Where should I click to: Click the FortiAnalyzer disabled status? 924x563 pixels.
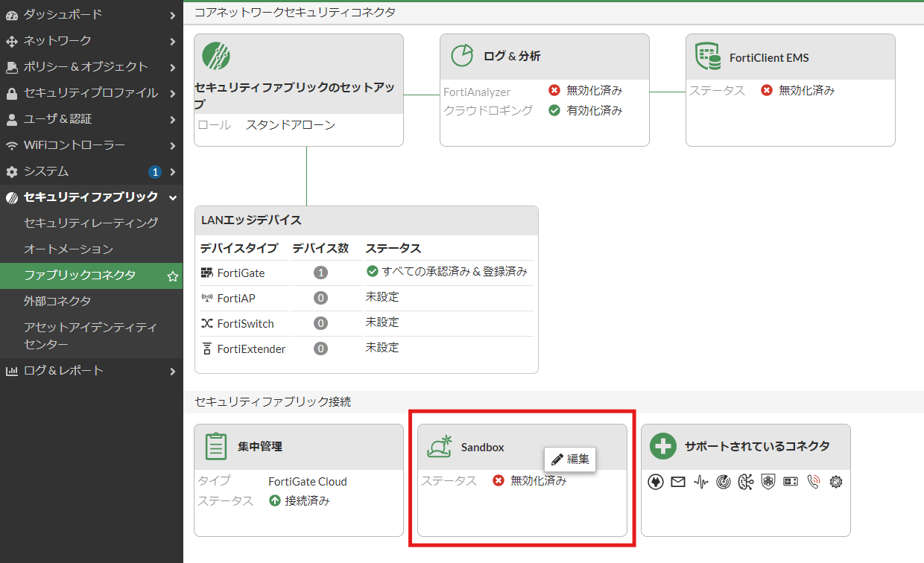(586, 91)
